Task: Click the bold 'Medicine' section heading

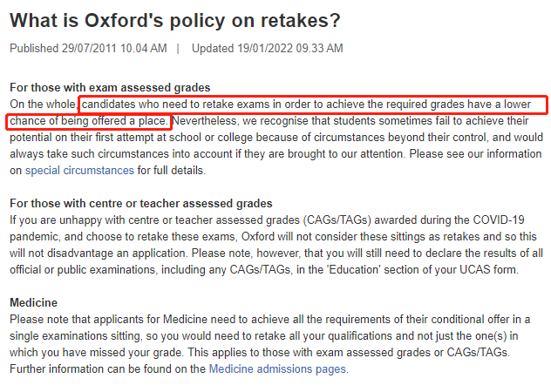Action: click(x=33, y=302)
